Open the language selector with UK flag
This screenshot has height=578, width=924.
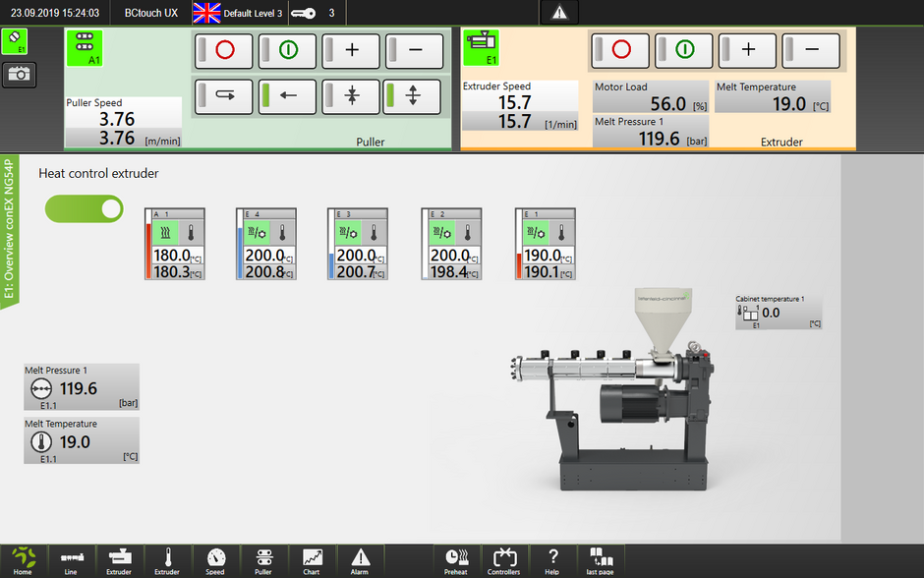click(x=206, y=13)
